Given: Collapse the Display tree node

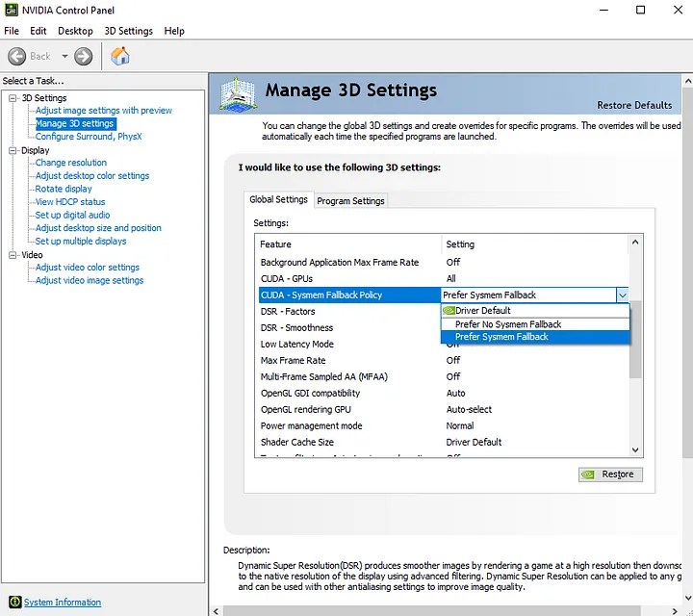Looking at the screenshot, I should pyautogui.click(x=13, y=151).
